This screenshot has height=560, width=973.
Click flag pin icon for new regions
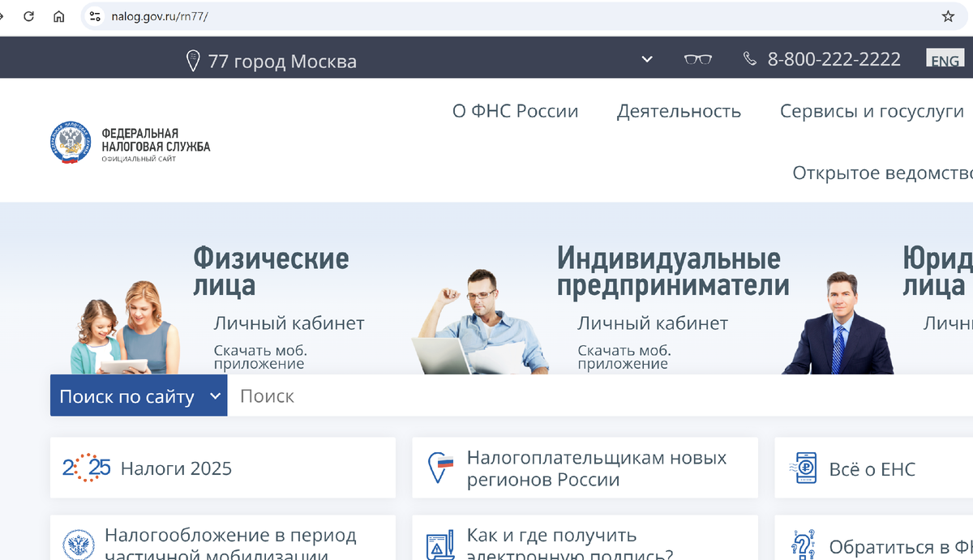click(x=440, y=468)
